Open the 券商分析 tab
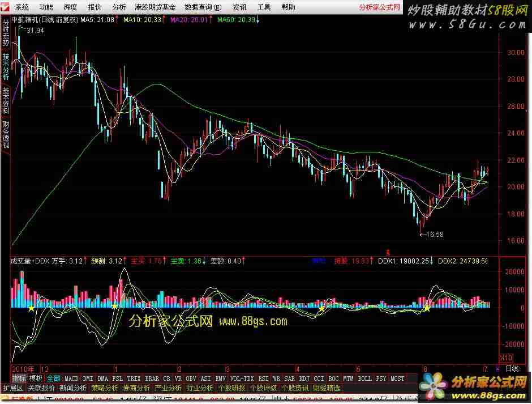The width and height of the screenshot is (532, 404). coord(136,388)
